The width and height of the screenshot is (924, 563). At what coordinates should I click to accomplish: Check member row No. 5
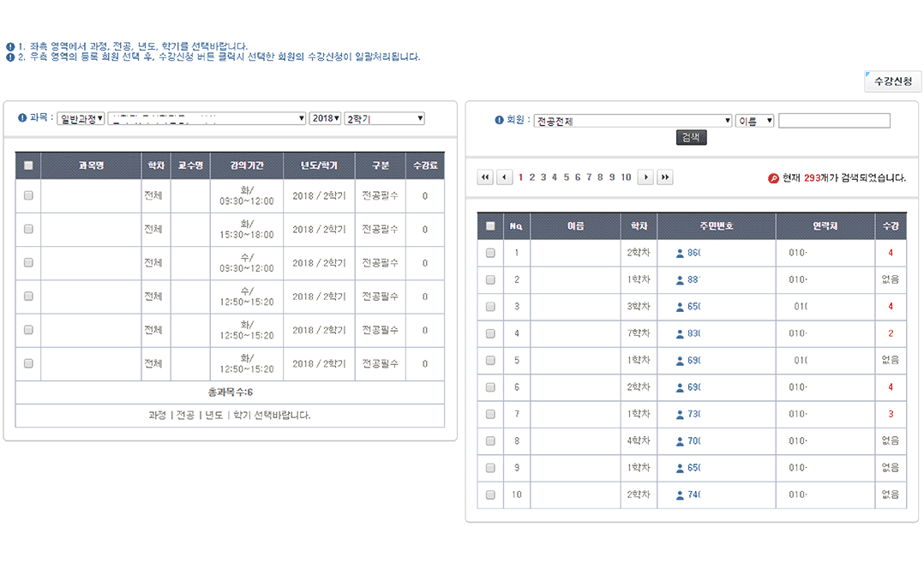tap(490, 361)
